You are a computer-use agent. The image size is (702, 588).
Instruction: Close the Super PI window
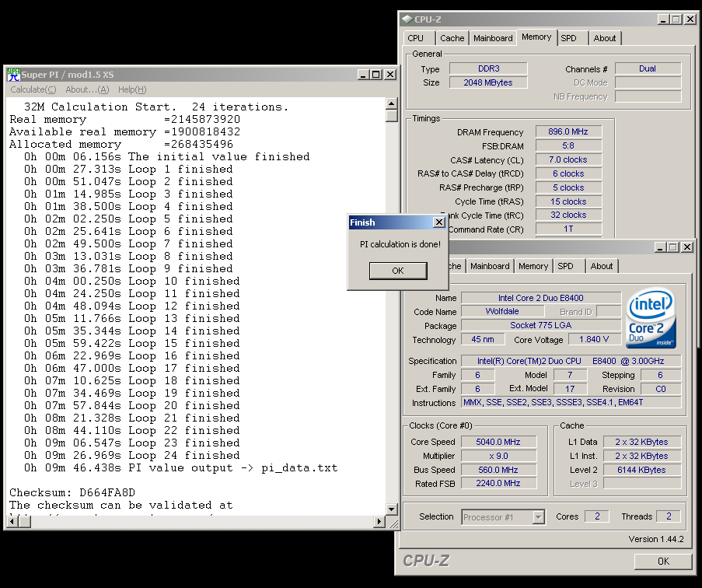(390, 75)
